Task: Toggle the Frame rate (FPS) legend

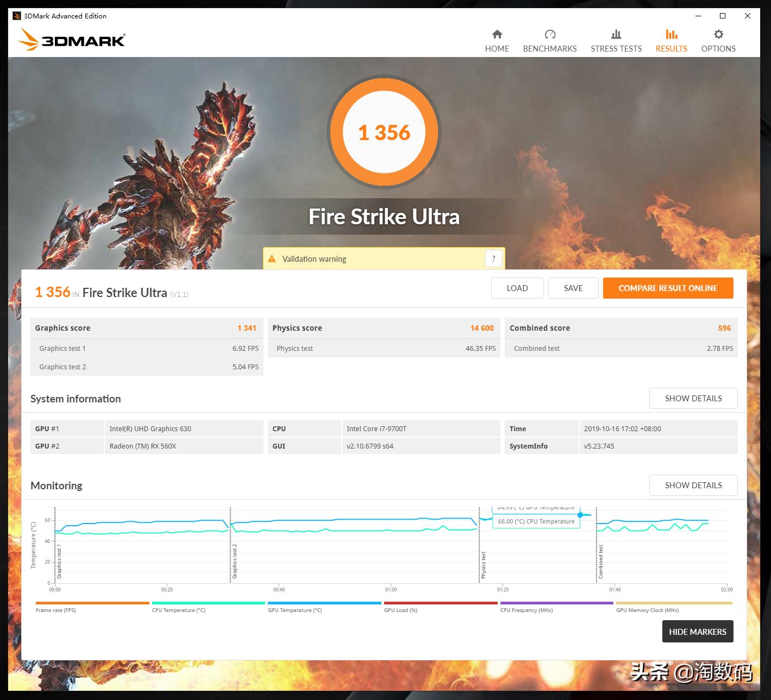Action: (x=92, y=603)
